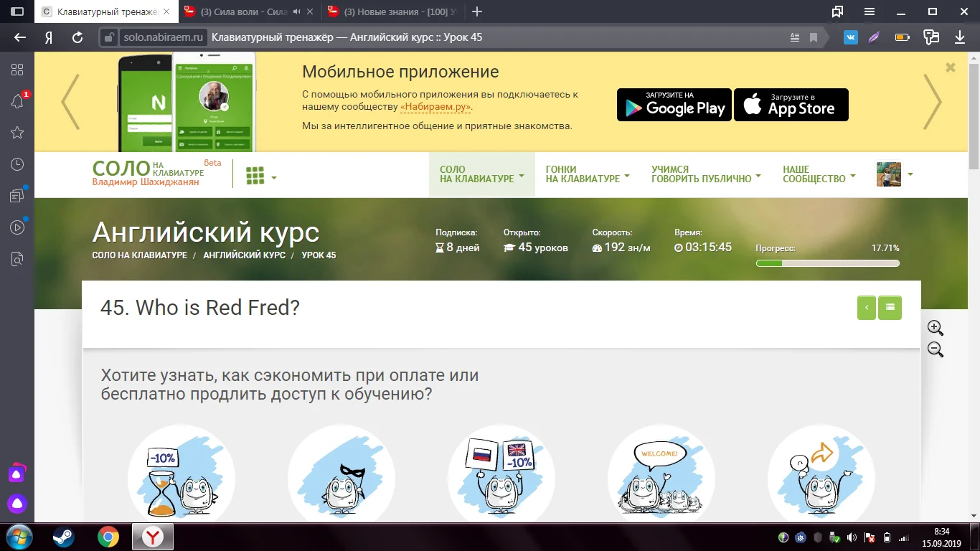Go back using the green left-arrow button

tap(866, 307)
